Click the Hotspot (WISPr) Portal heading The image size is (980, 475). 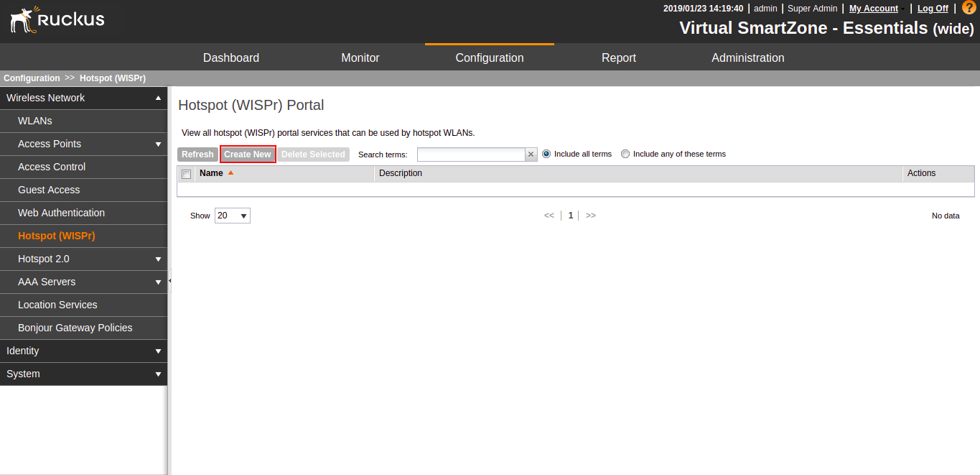tap(251, 105)
